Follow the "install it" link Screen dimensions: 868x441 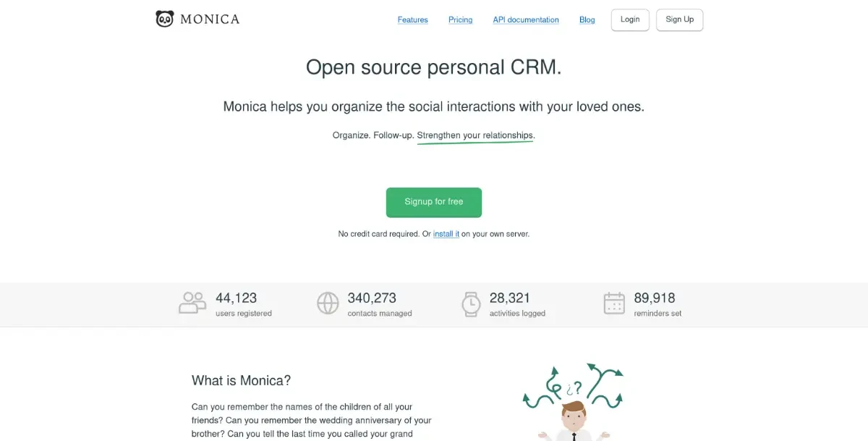pyautogui.click(x=446, y=234)
